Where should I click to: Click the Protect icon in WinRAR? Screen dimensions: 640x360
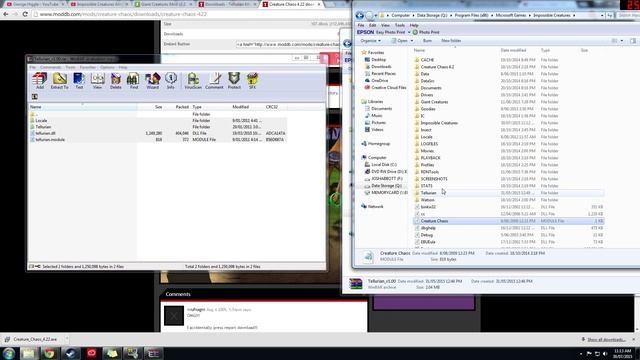(234, 80)
